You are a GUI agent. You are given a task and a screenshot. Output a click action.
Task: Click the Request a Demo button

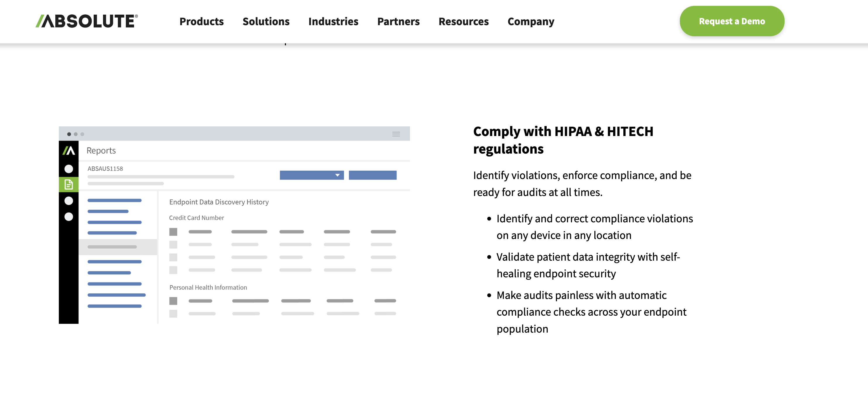(732, 21)
